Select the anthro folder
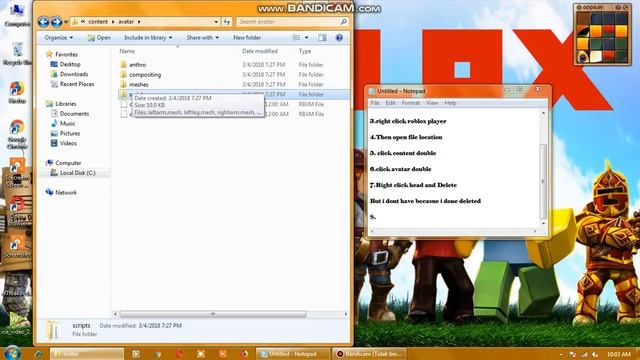 pos(138,65)
